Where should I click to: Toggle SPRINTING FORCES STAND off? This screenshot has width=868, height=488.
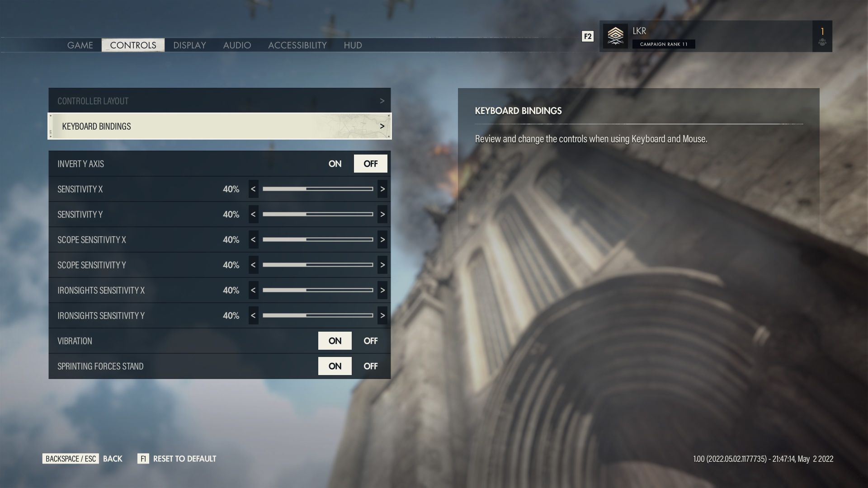pyautogui.click(x=370, y=366)
